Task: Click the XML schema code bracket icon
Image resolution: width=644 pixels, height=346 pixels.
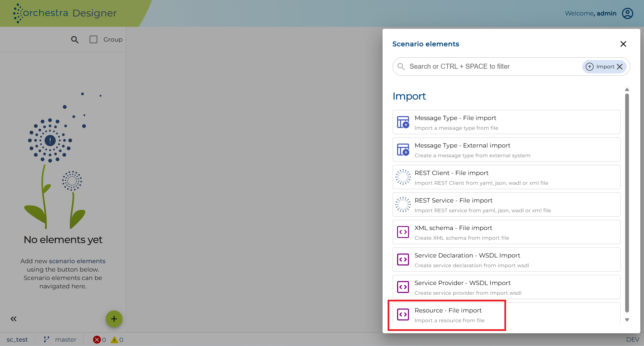Action: click(x=403, y=232)
